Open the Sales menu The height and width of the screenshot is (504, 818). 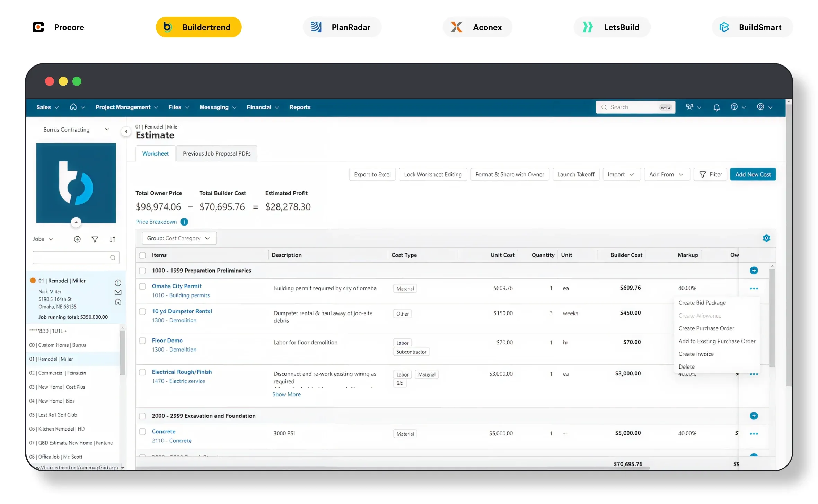tap(47, 107)
